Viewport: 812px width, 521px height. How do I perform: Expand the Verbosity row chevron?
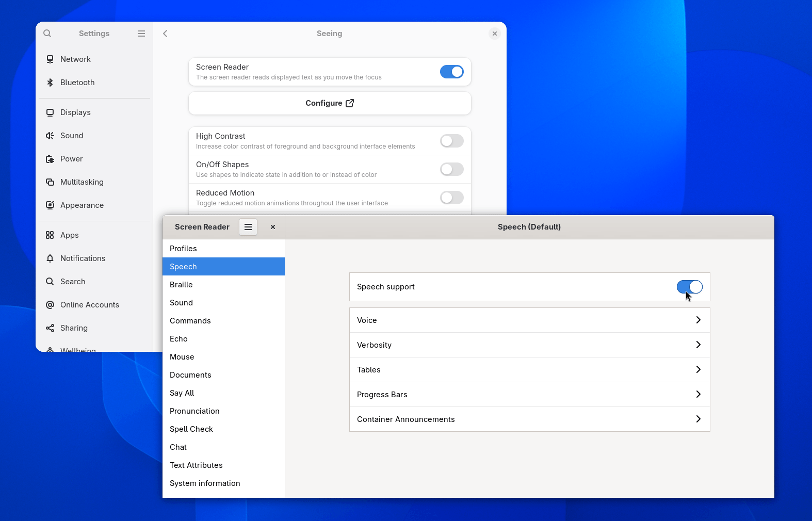[698, 345]
